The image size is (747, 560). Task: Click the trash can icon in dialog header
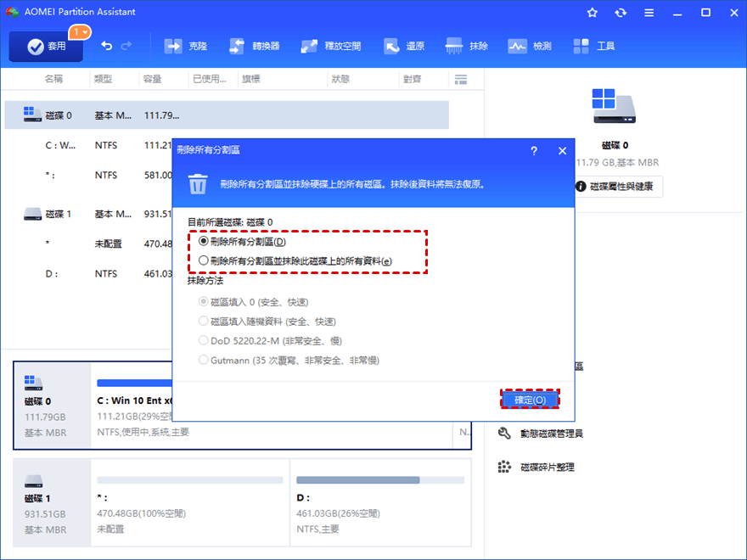pyautogui.click(x=198, y=184)
